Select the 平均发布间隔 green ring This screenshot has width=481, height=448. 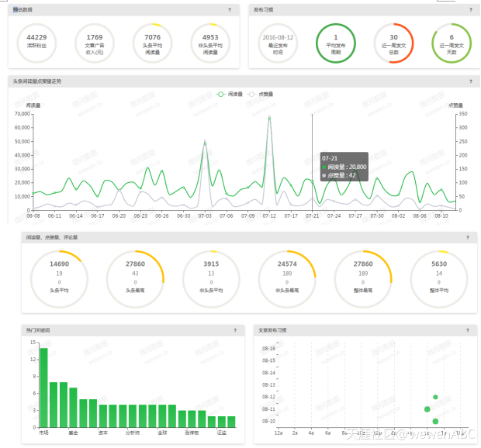336,42
